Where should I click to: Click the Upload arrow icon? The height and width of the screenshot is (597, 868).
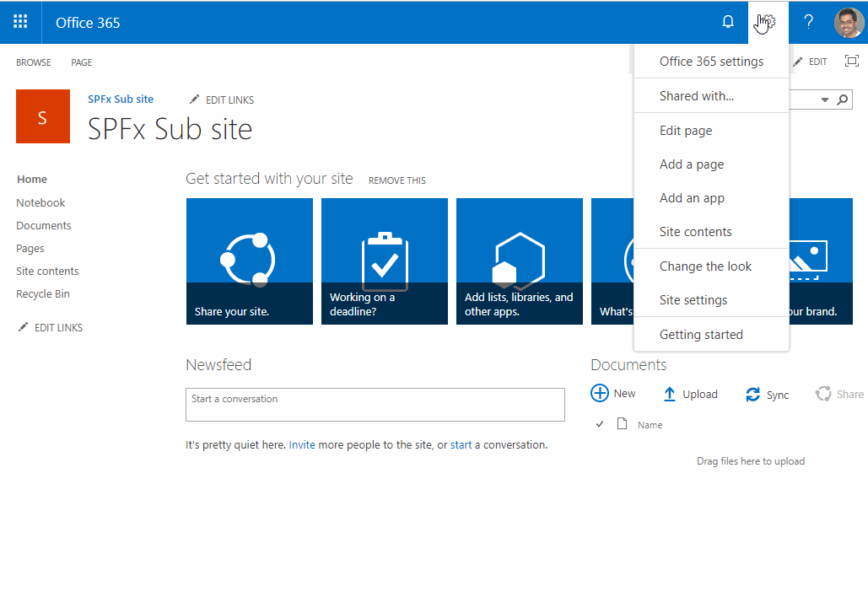tap(669, 394)
